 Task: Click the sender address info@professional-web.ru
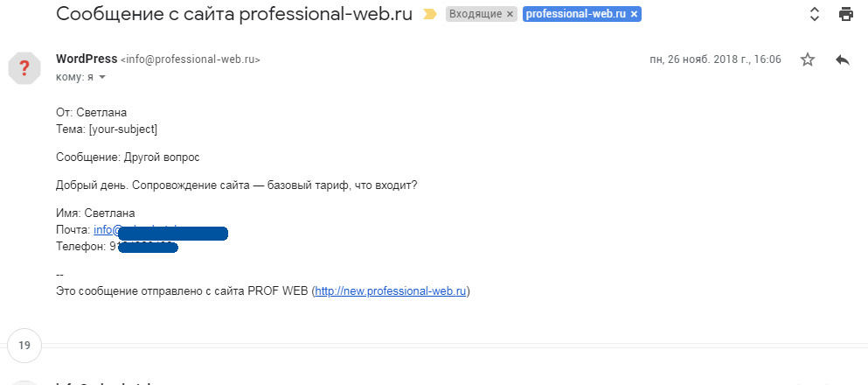point(191,59)
